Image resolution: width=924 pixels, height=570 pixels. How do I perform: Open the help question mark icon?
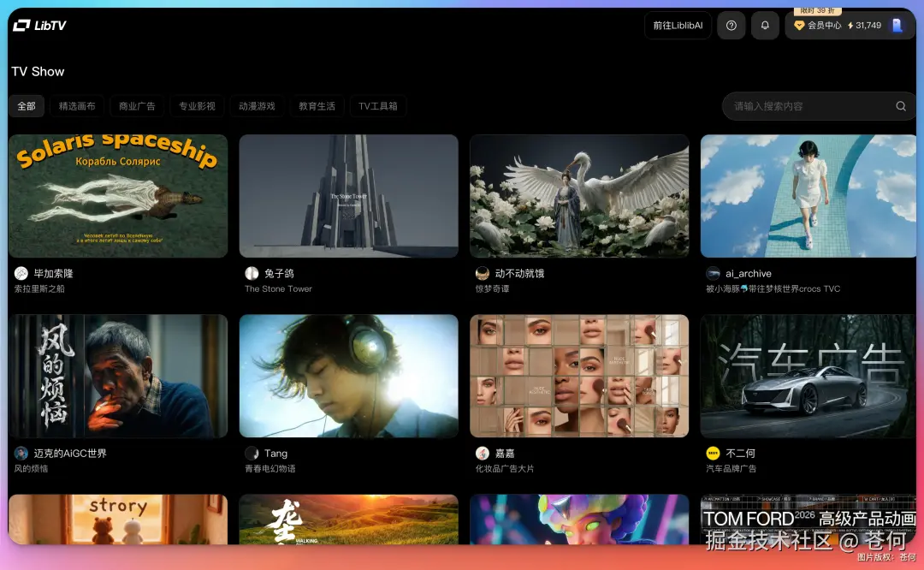(731, 26)
